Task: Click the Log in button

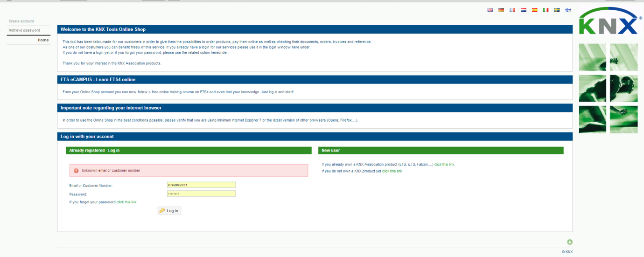Action: point(169,211)
